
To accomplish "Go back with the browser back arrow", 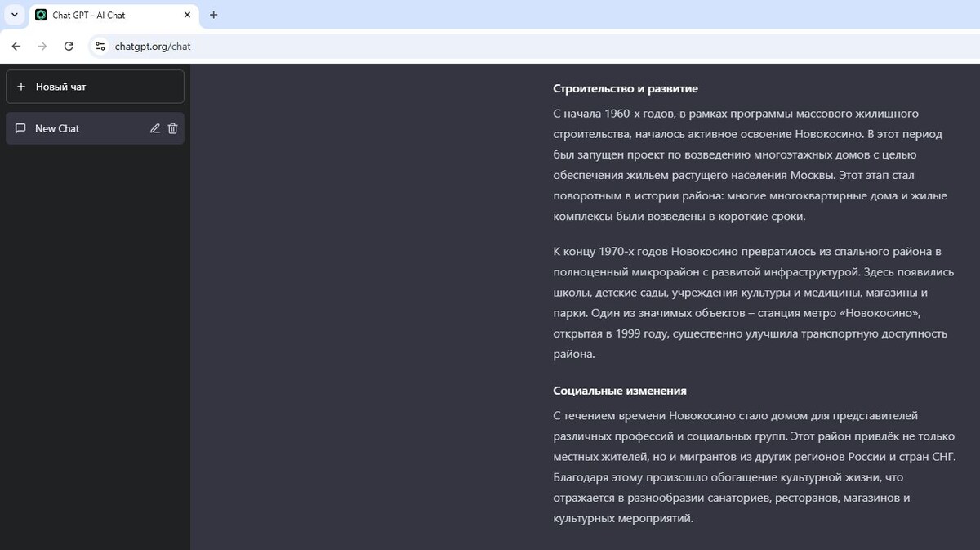I will (16, 47).
